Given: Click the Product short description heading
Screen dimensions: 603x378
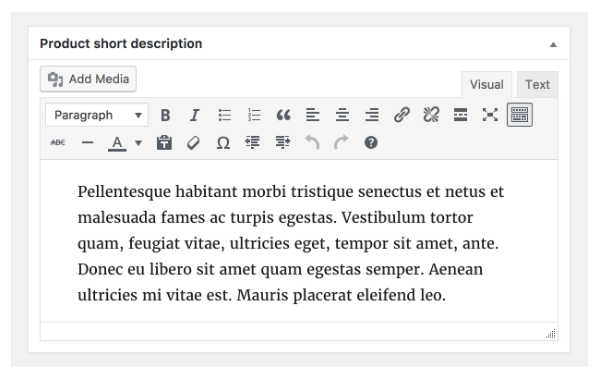Looking at the screenshot, I should tap(121, 43).
